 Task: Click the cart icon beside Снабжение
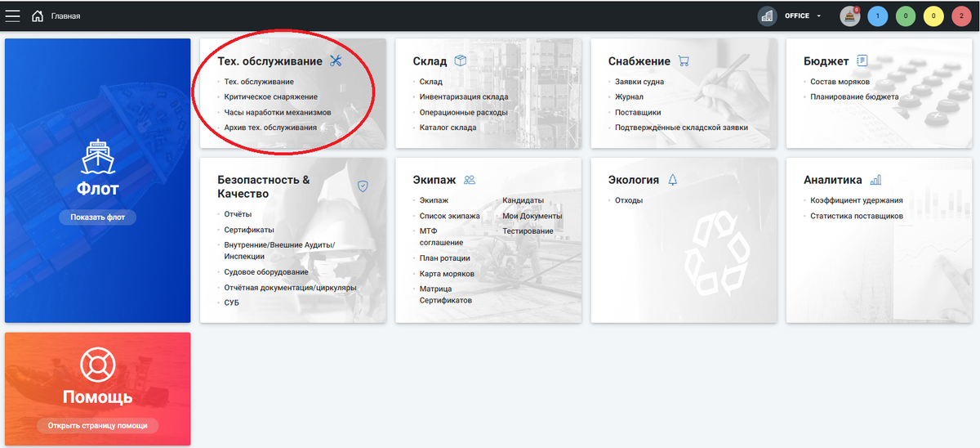684,60
